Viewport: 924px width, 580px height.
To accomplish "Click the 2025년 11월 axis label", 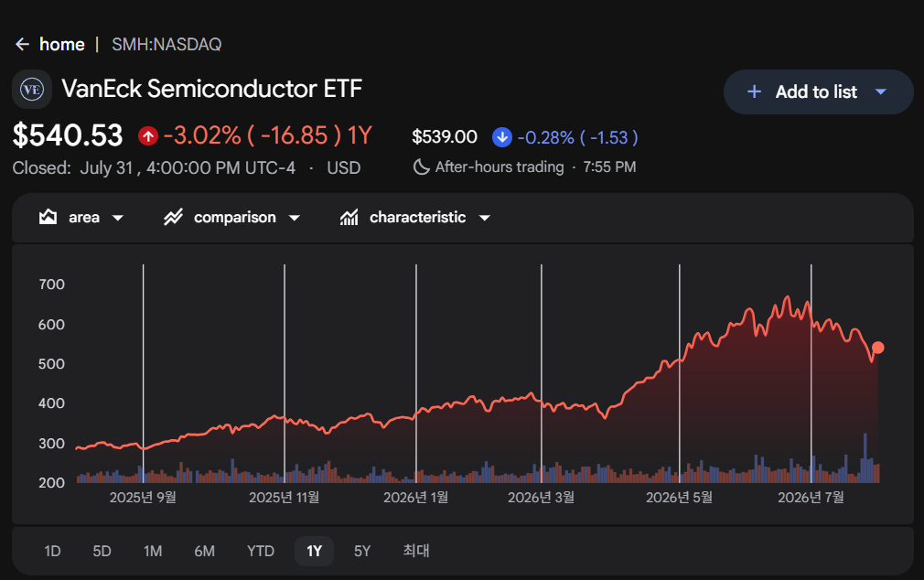I will (x=284, y=498).
